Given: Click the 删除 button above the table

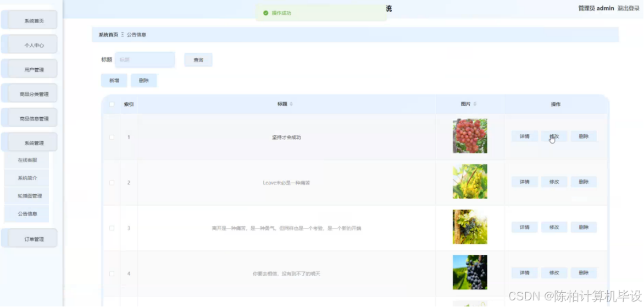Looking at the screenshot, I should (144, 80).
